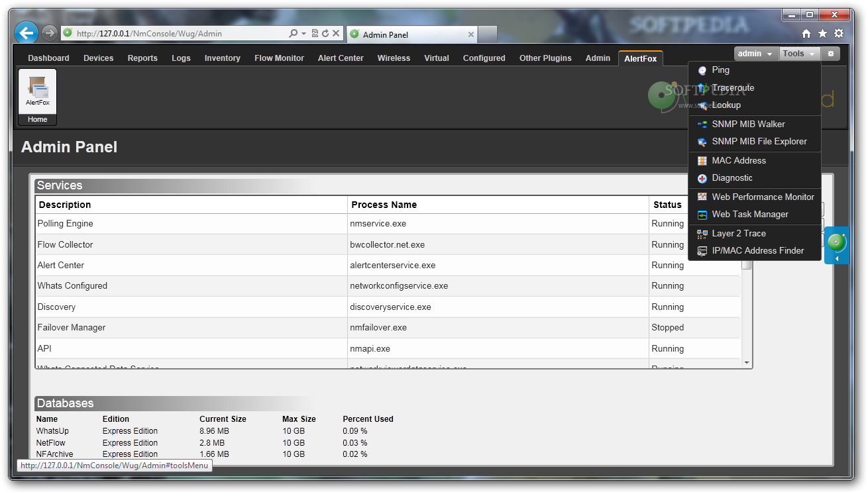Choose Layer 2 Trace menu entry
Image resolution: width=868 pixels, height=494 pixels.
click(x=755, y=234)
